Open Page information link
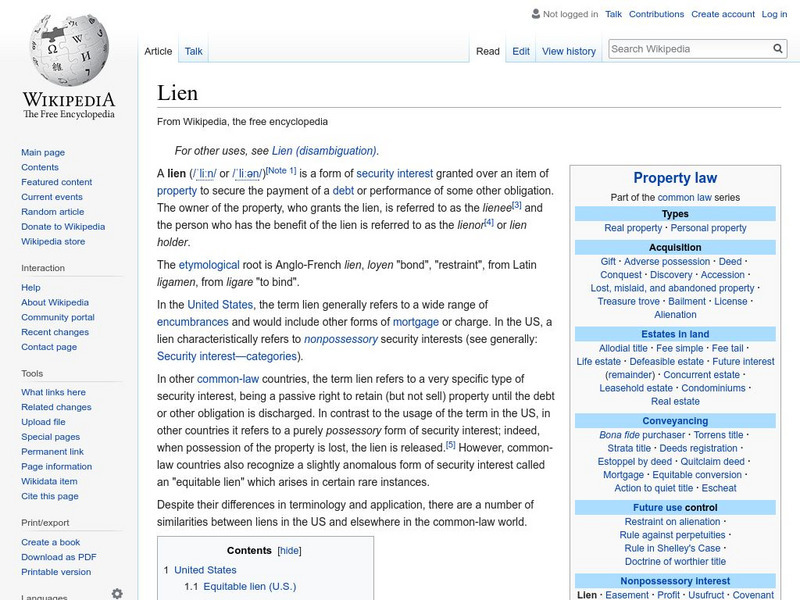The height and width of the screenshot is (600, 800). pos(57,466)
